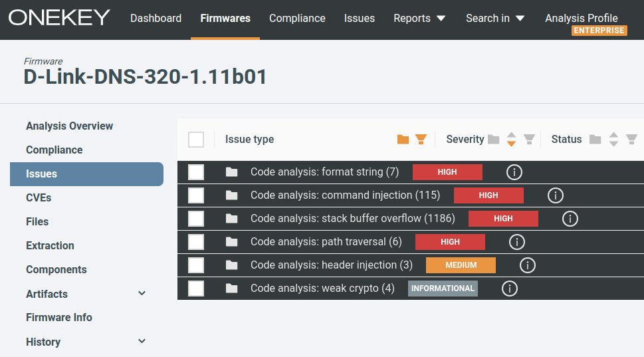
Task: Show info for path traversal issues
Action: 516,242
